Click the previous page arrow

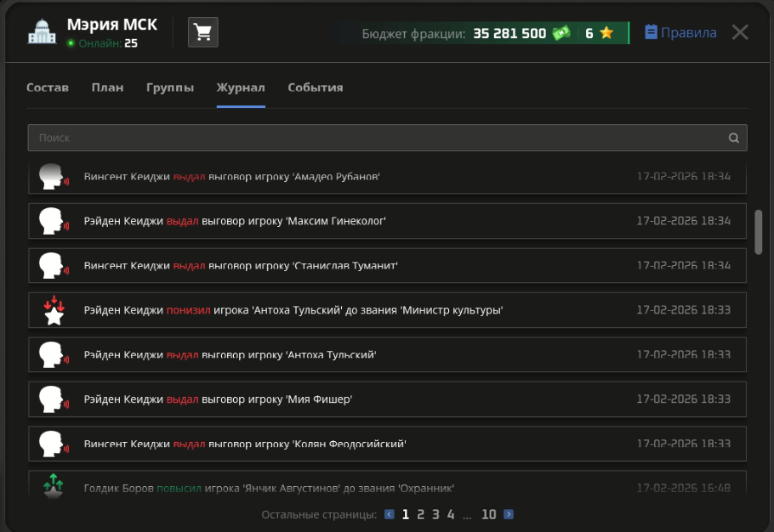click(x=390, y=514)
